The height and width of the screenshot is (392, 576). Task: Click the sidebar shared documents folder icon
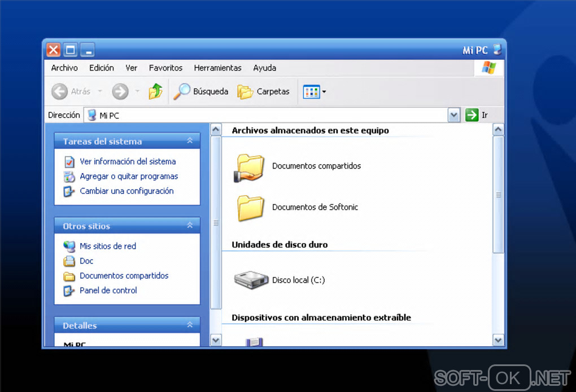[x=69, y=276]
